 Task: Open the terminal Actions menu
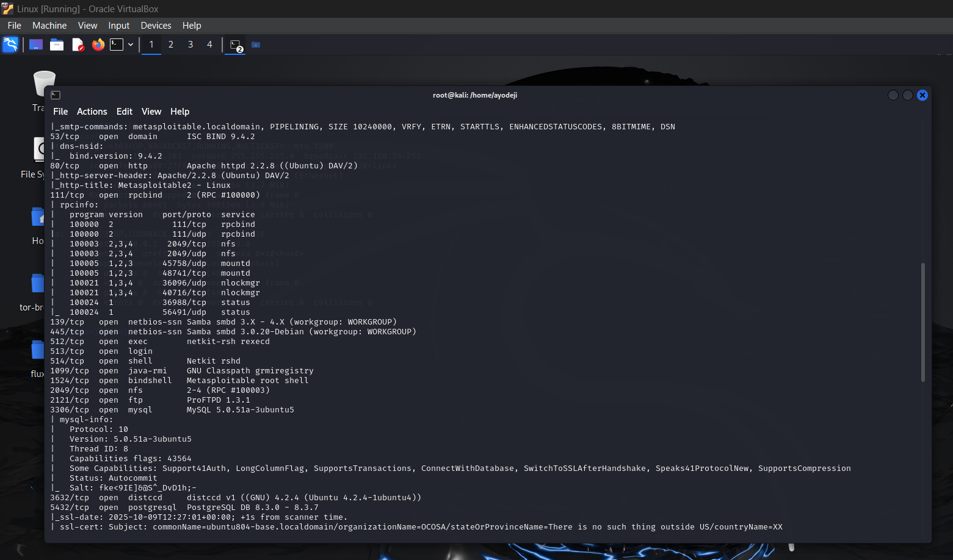coord(92,112)
